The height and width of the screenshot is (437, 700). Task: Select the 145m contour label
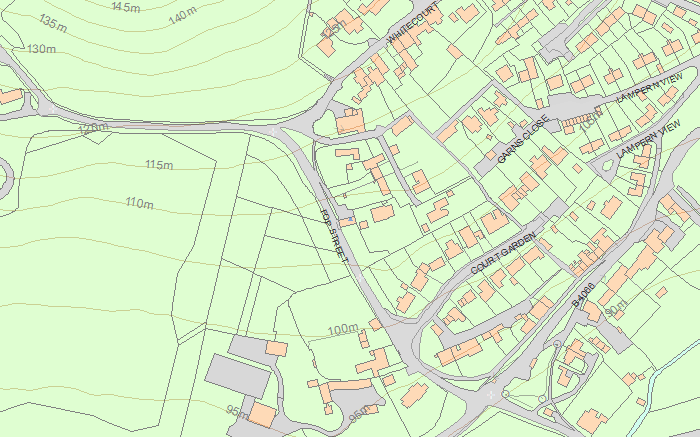pyautogui.click(x=125, y=7)
